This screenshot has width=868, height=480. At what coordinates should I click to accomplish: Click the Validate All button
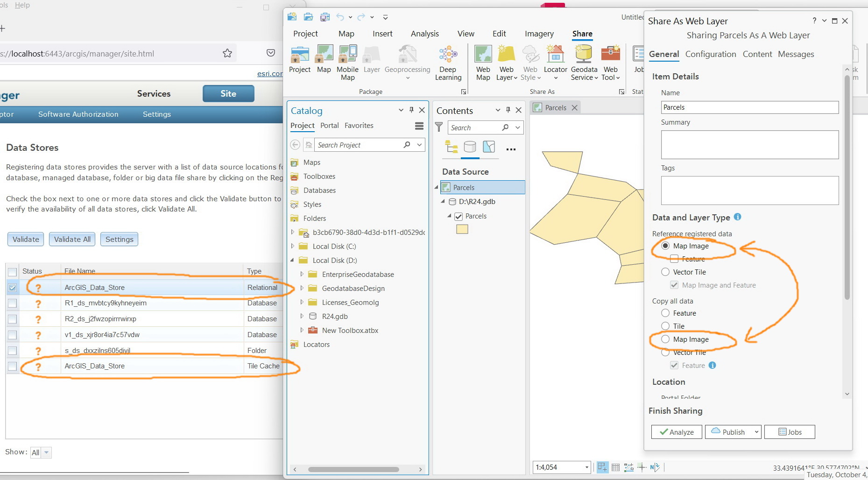[71, 239]
